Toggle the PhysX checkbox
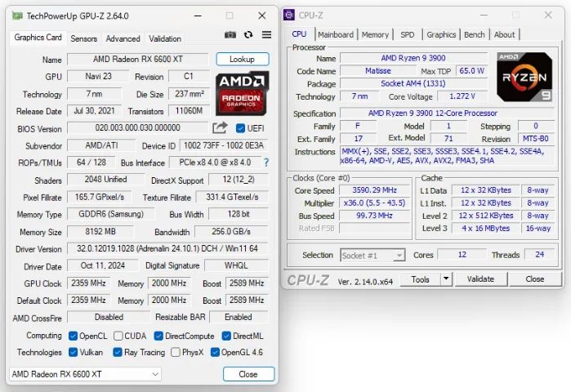The width and height of the screenshot is (571, 392). click(176, 352)
